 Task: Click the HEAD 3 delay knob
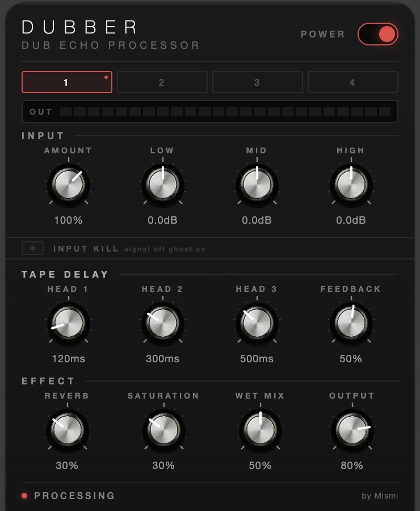click(257, 322)
